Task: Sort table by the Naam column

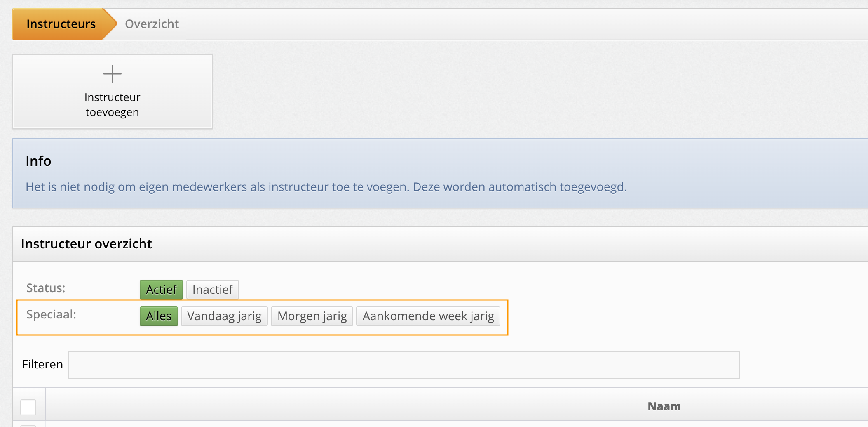Action: [664, 406]
